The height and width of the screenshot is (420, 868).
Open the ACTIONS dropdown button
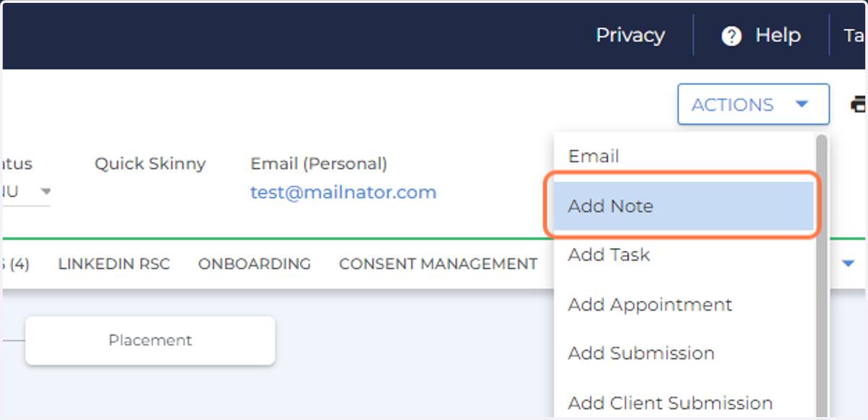[753, 105]
